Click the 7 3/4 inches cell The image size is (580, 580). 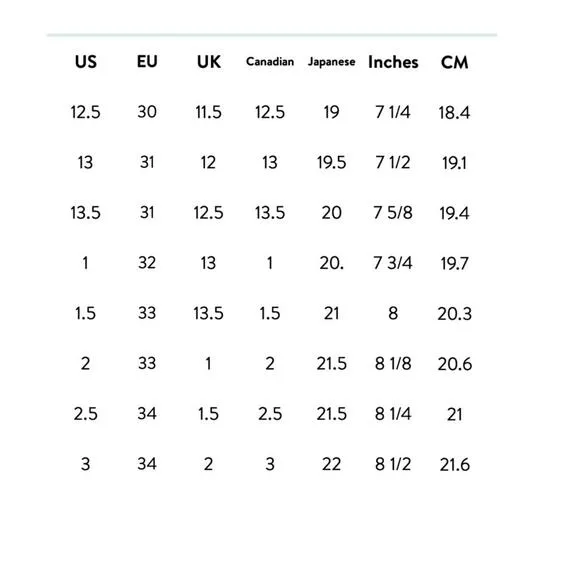tap(393, 263)
